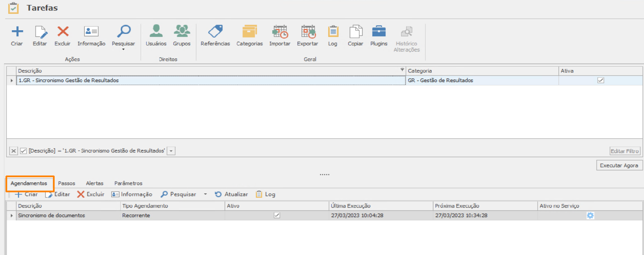Viewport: 644px width, 255px height.
Task: Select the '27/03/2023 10:34:28' cell
Action: [485, 215]
